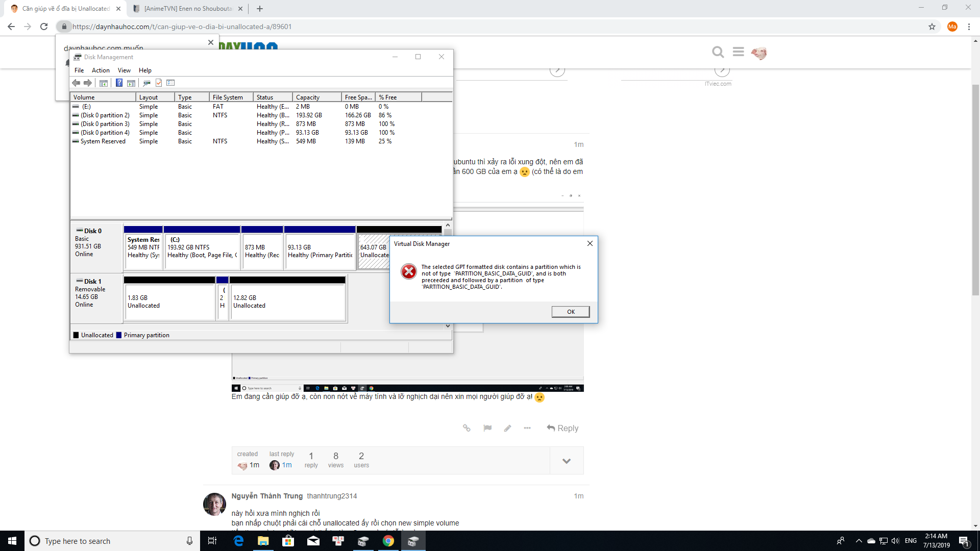This screenshot has width=980, height=551.
Task: Click the checkmark document toolbar icon
Action: click(x=159, y=83)
